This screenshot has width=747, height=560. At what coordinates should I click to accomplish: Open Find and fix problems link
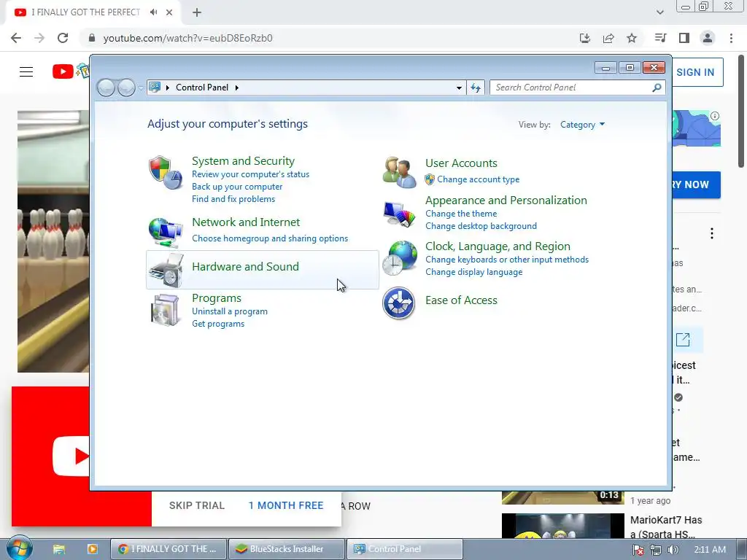pos(233,199)
